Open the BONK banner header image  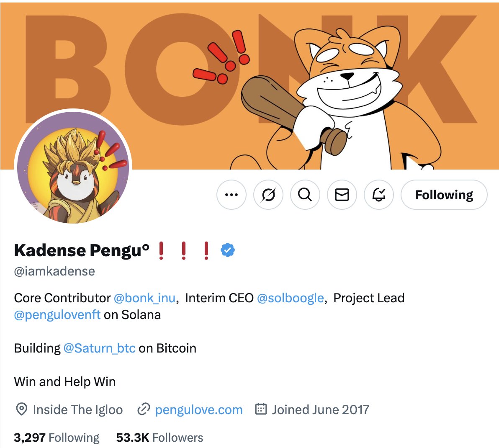coord(249,86)
